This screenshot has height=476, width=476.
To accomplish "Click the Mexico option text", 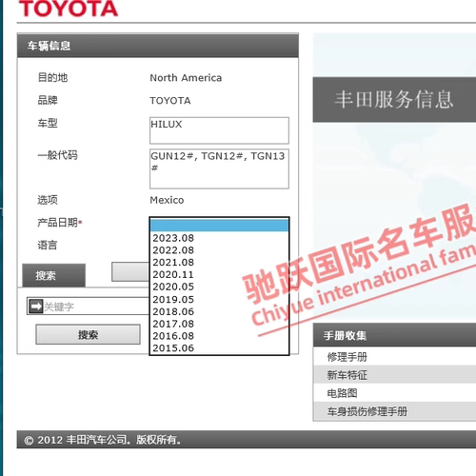I will [x=167, y=200].
